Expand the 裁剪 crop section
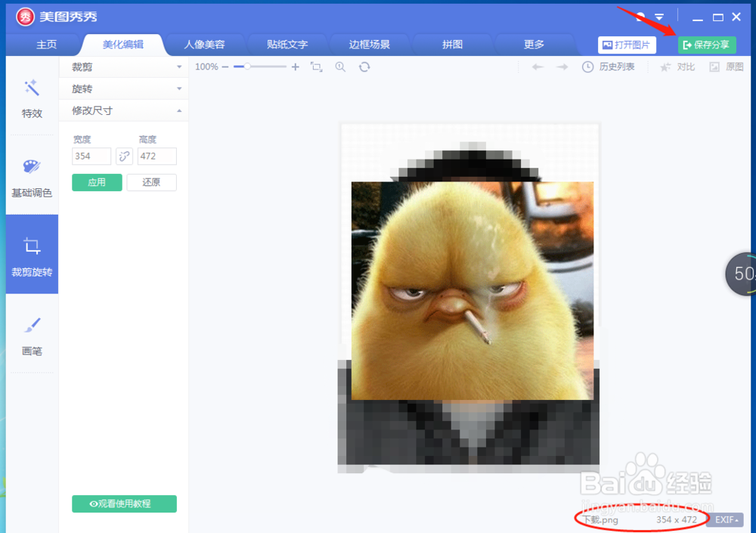The height and width of the screenshot is (533, 756). pyautogui.click(x=124, y=67)
